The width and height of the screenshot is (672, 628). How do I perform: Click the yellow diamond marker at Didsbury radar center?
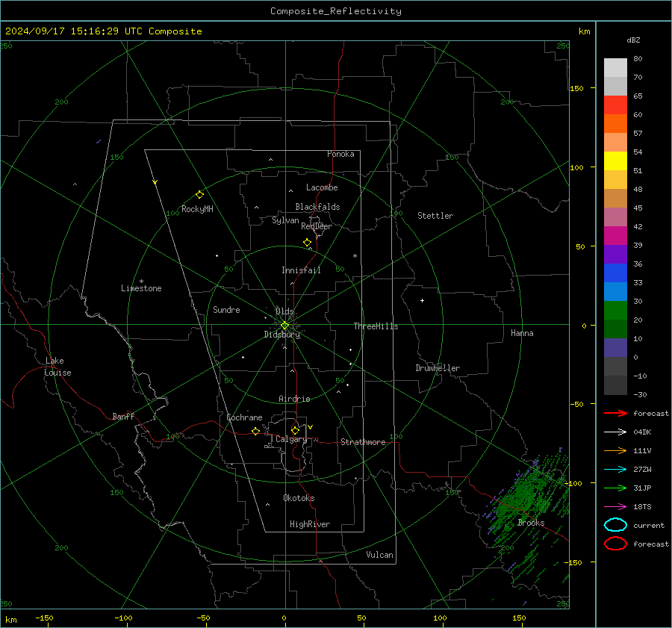(x=284, y=326)
